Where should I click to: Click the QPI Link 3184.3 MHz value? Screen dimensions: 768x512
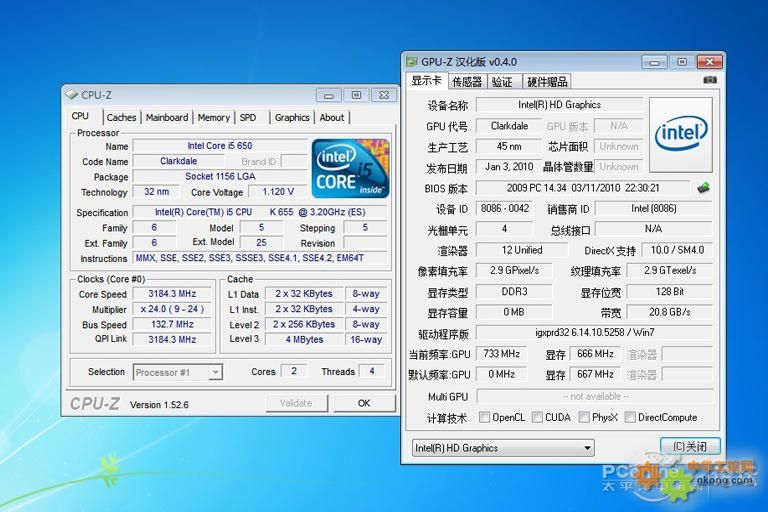click(172, 340)
